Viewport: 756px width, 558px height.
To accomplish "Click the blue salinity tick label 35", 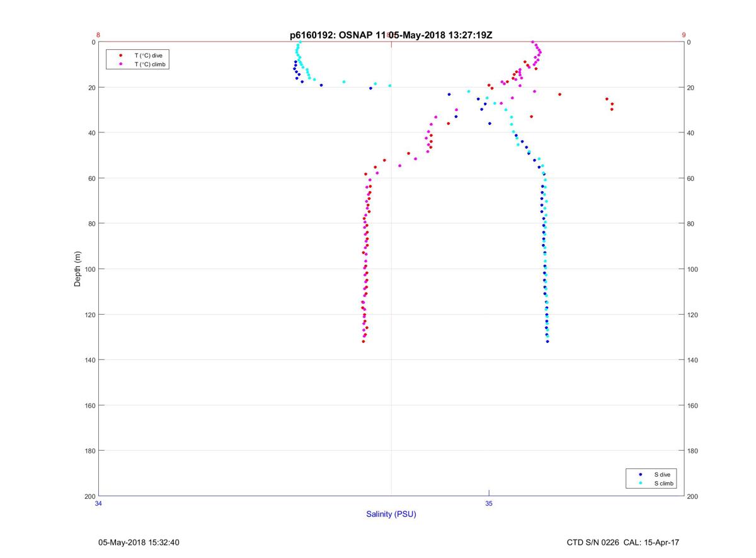I will [x=489, y=503].
